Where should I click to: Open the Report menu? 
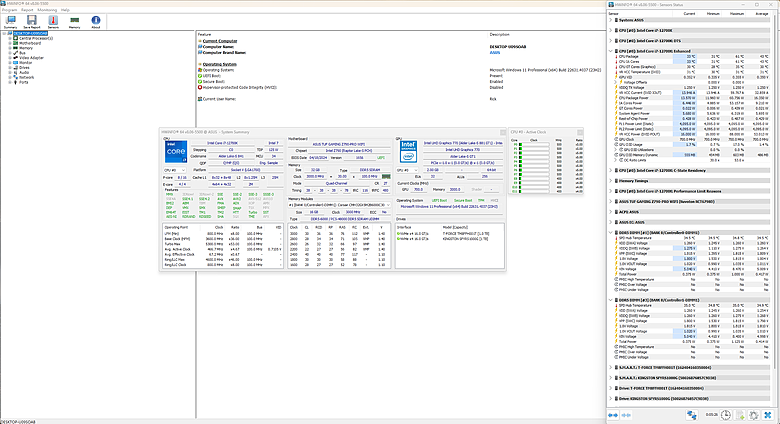[x=27, y=10]
